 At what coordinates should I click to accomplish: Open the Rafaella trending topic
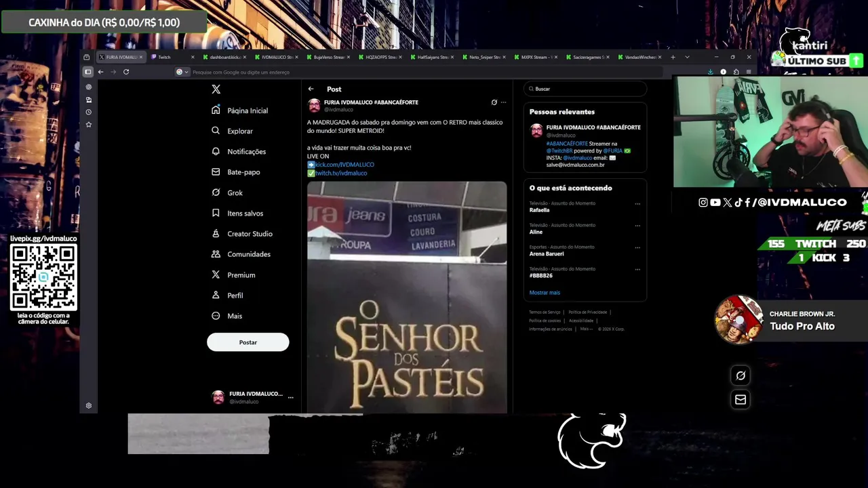point(540,210)
